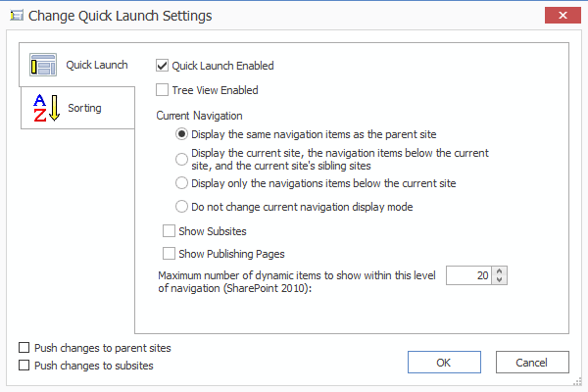Select same navigation items as parent site
This screenshot has width=588, height=392.
(x=181, y=133)
